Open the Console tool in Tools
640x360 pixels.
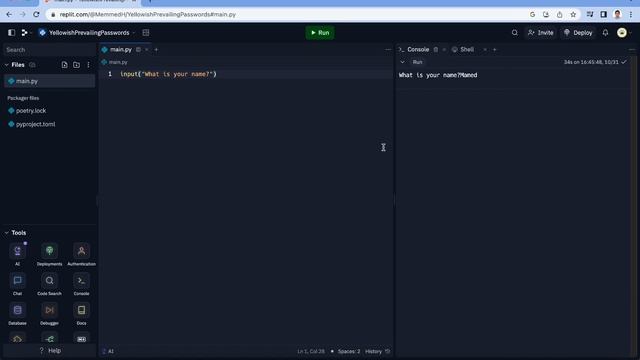82,284
